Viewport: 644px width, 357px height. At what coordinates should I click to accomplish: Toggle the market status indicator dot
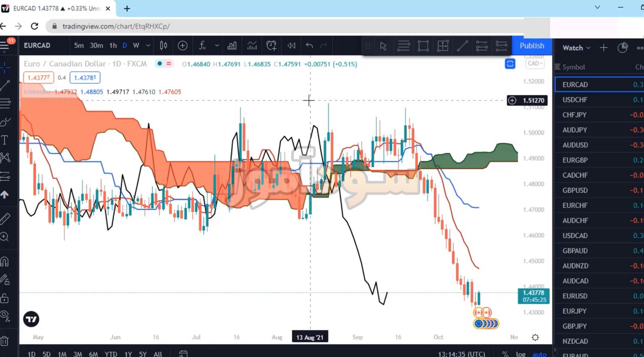click(159, 64)
